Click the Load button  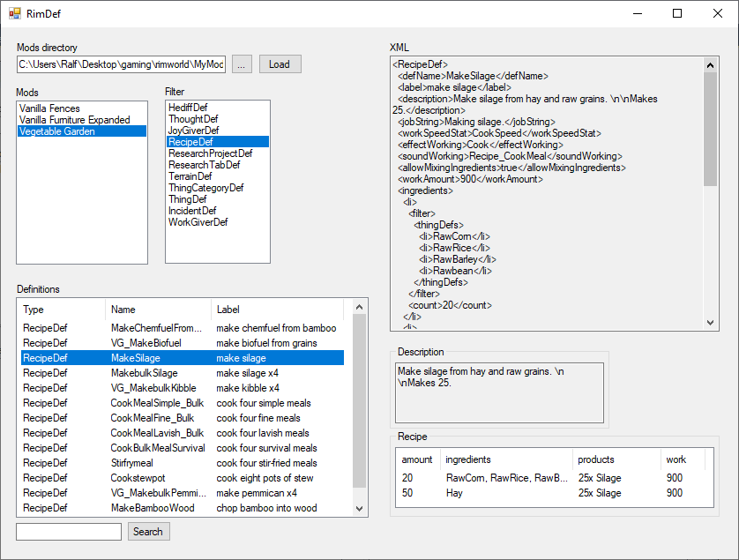[280, 64]
